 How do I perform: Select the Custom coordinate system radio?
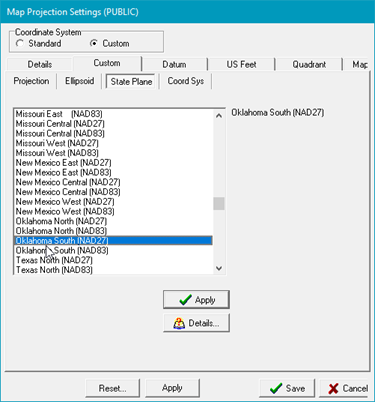coord(110,44)
